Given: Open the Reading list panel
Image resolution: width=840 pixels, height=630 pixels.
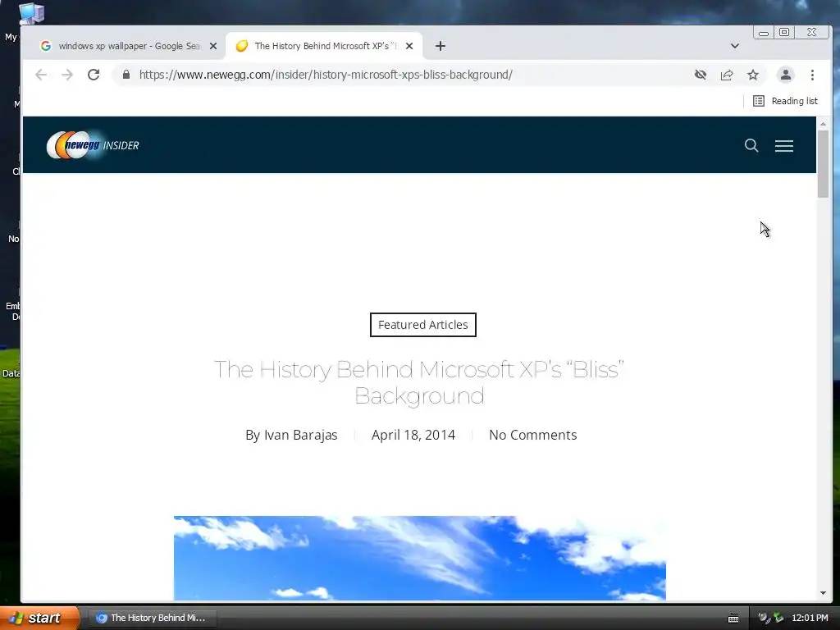Looking at the screenshot, I should click(785, 101).
